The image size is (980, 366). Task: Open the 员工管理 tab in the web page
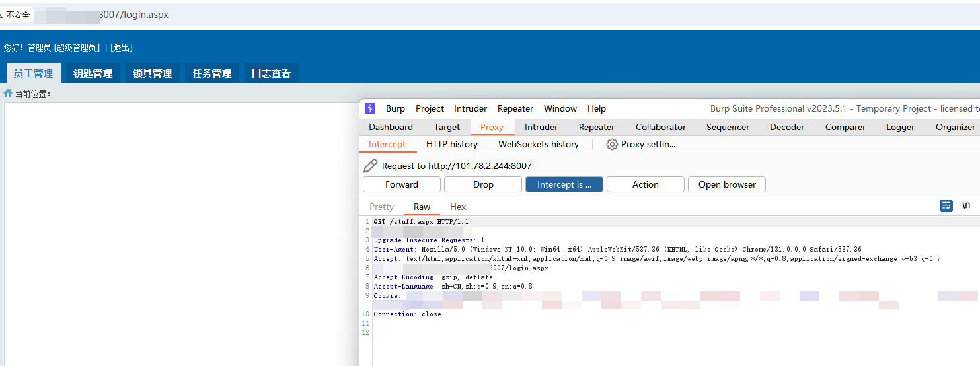point(33,73)
